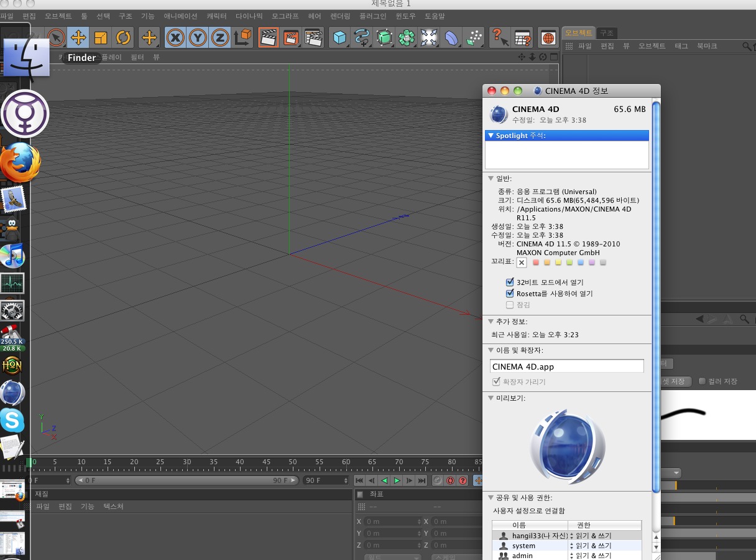Select the red color label
756x560 pixels.
(x=536, y=263)
